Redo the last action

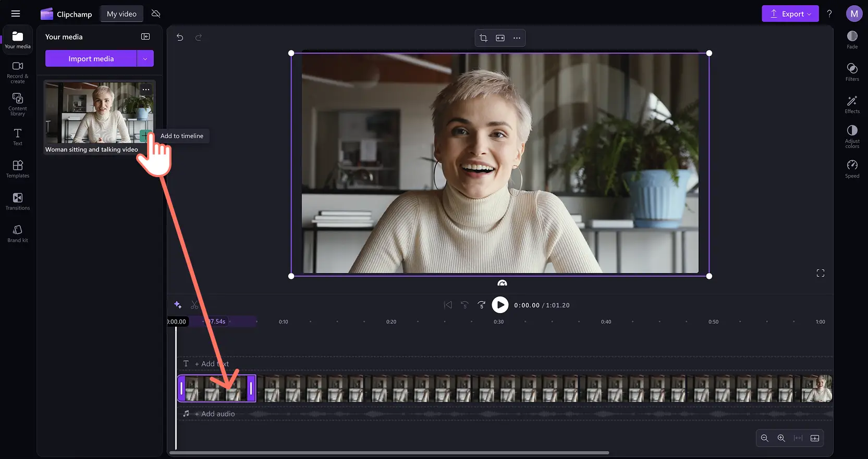(199, 38)
